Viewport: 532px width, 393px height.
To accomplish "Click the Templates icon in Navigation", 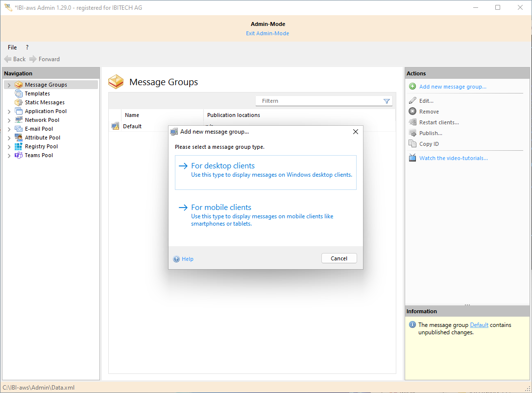I will click(x=19, y=93).
